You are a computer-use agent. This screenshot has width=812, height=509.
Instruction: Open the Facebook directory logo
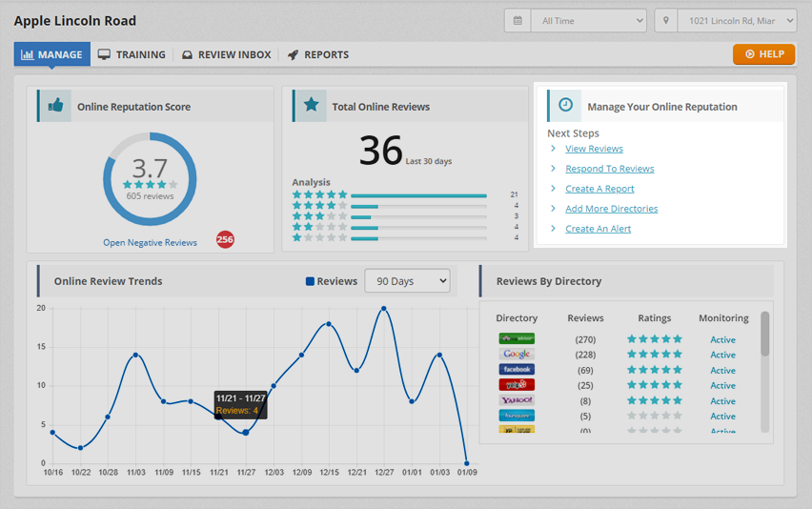tap(517, 370)
